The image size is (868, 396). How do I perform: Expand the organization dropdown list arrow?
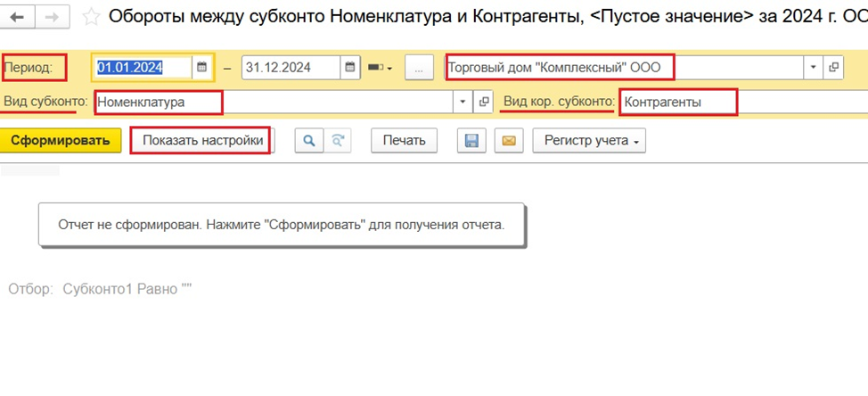point(814,68)
